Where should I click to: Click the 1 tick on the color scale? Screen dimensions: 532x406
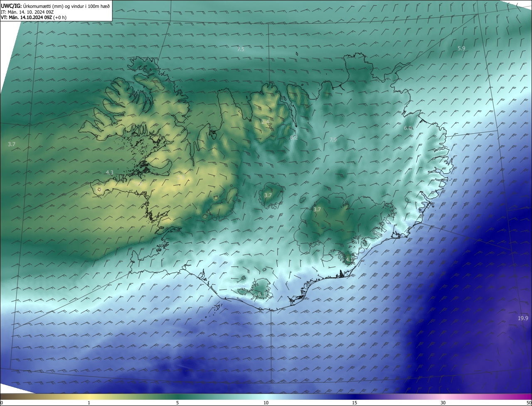(x=89, y=403)
